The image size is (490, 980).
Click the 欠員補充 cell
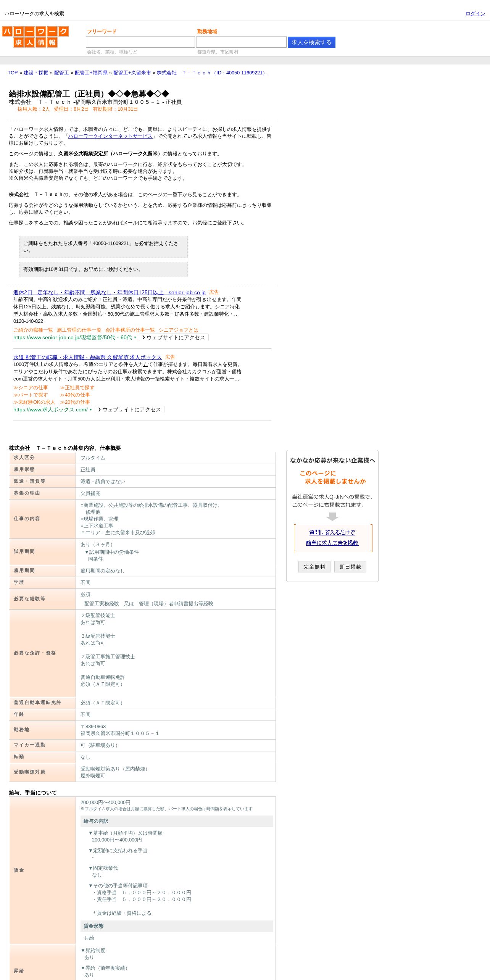coord(176,493)
